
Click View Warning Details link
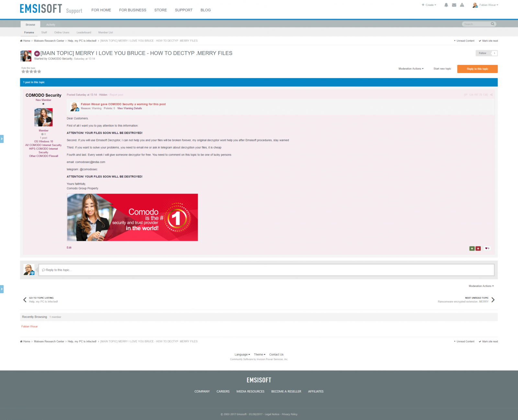click(129, 108)
